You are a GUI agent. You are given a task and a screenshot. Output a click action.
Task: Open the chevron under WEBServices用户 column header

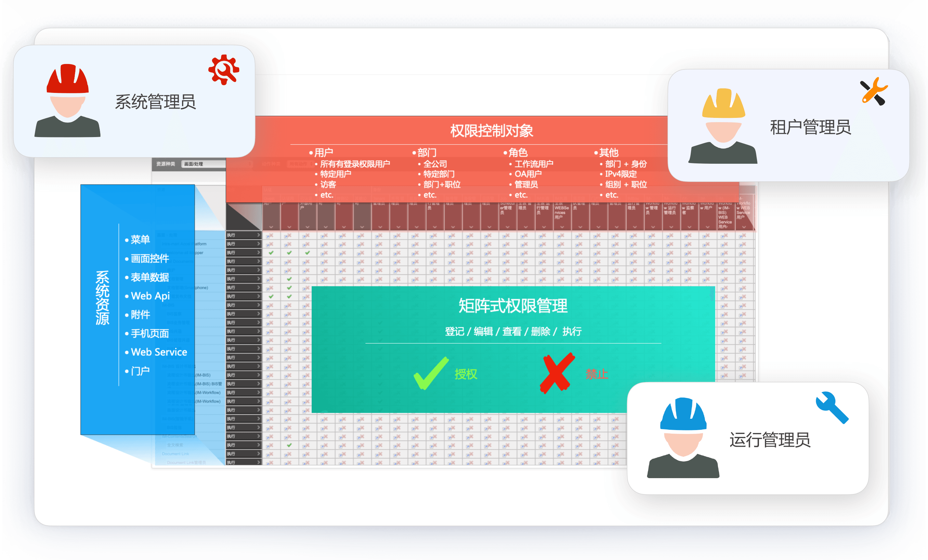pos(562,227)
